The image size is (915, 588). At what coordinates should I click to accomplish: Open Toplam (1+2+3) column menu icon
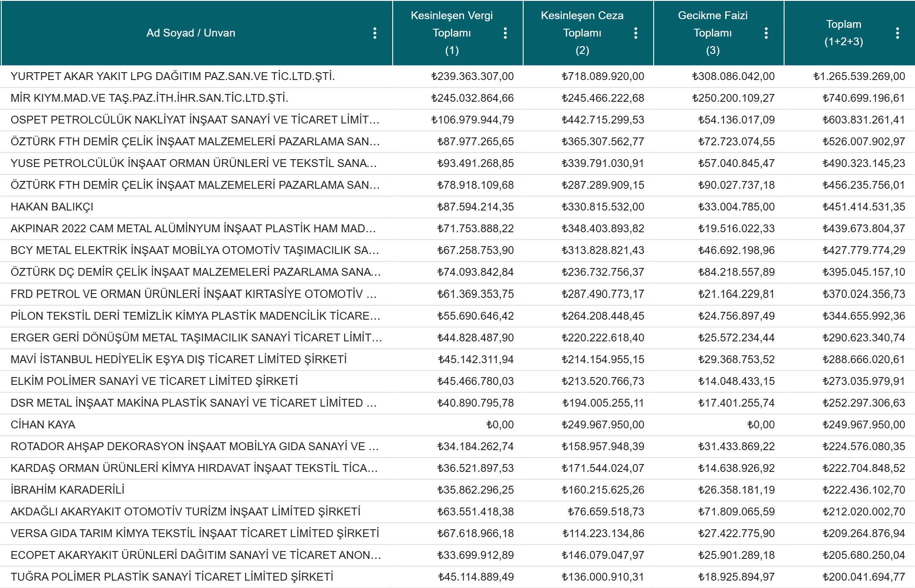pyautogui.click(x=897, y=33)
